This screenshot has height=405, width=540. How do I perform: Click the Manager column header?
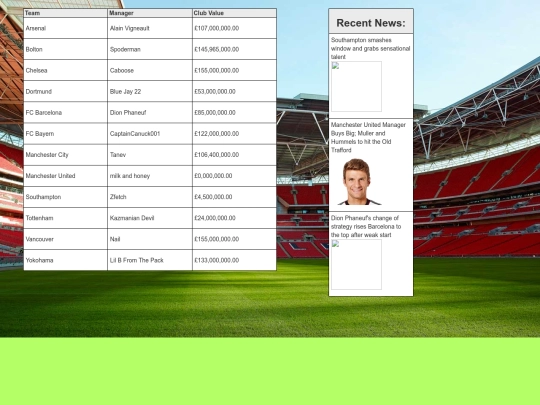tap(150, 13)
